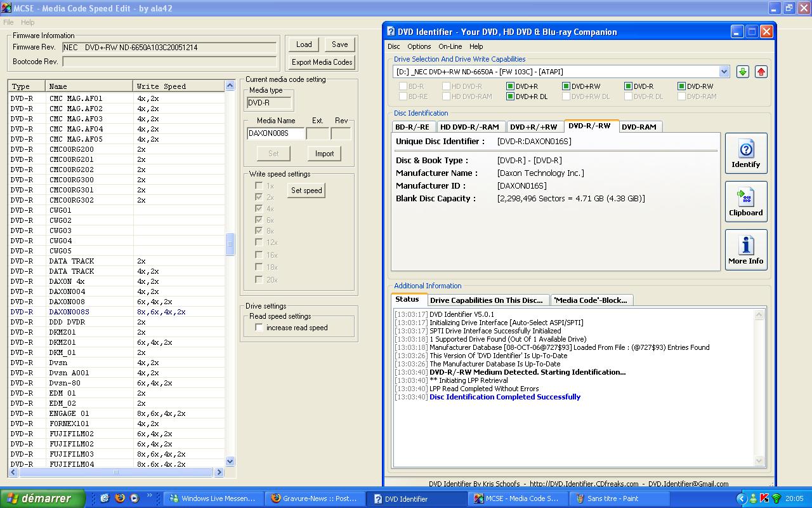Toggle the DVD-RW capability checkbox
The image size is (812, 508).
click(x=681, y=86)
